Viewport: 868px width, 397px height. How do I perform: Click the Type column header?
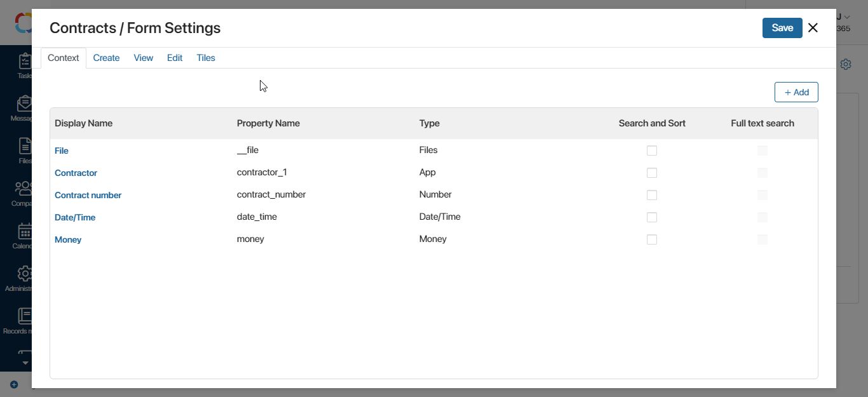(430, 123)
